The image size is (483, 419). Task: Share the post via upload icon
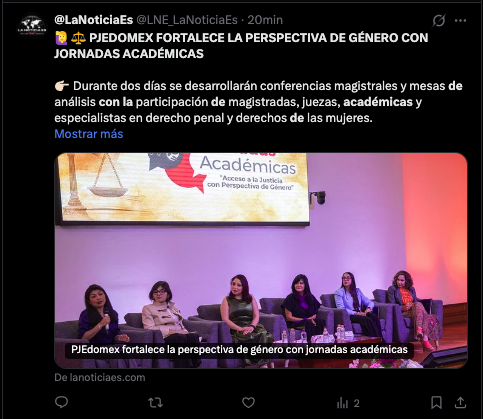(460, 403)
